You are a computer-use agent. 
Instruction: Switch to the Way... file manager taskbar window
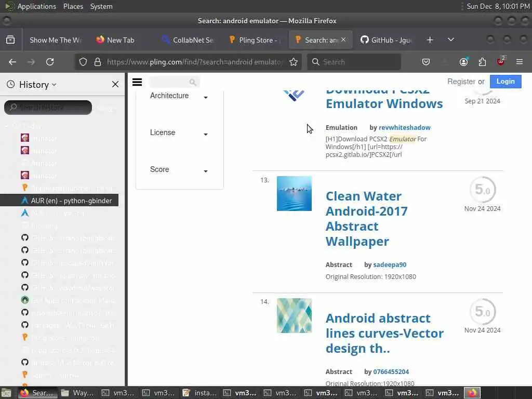click(78, 393)
